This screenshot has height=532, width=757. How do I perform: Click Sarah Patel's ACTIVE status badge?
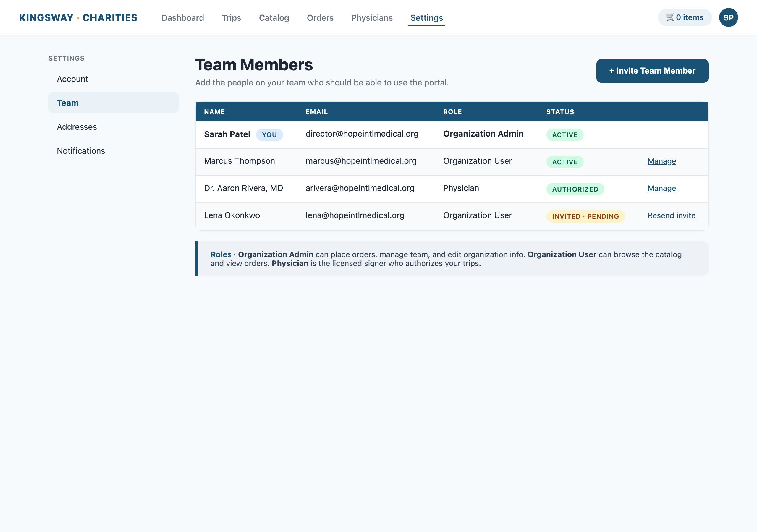coord(565,135)
